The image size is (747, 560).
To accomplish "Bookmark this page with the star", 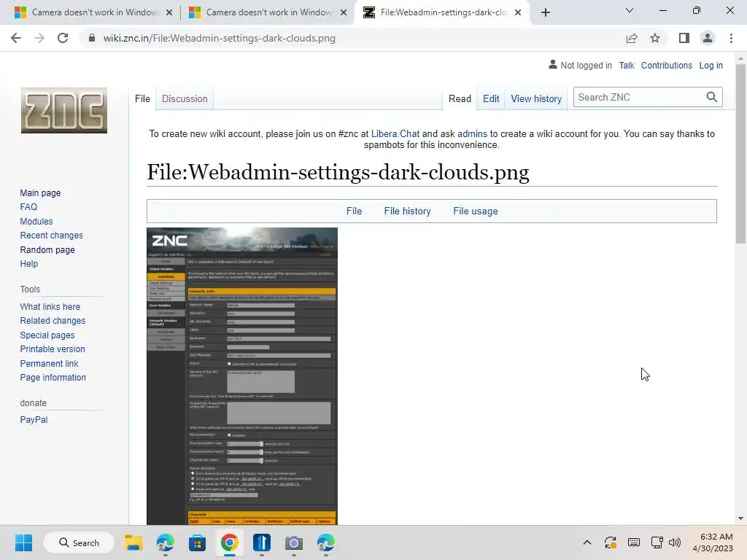I will (655, 38).
